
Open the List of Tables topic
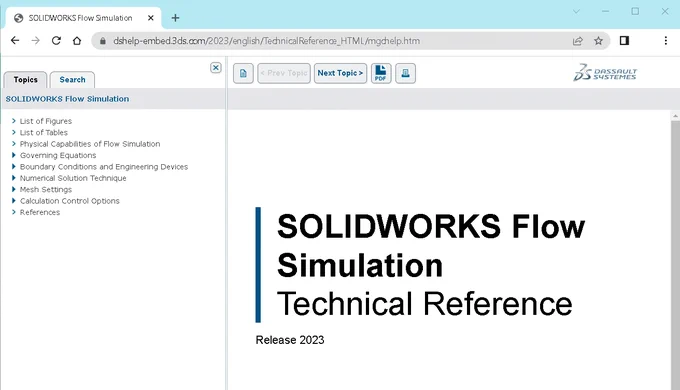pos(44,132)
